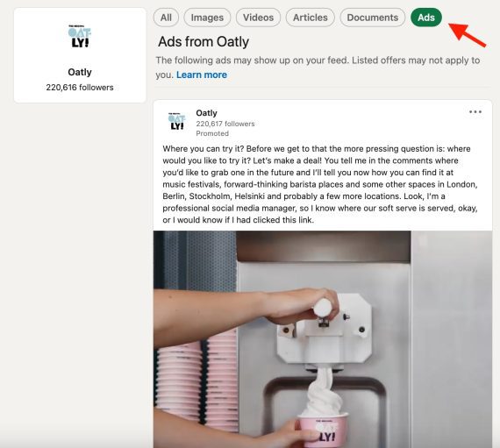Open the Oatly company name in sidebar card
Screen dimensions: 500x448
(x=80, y=73)
